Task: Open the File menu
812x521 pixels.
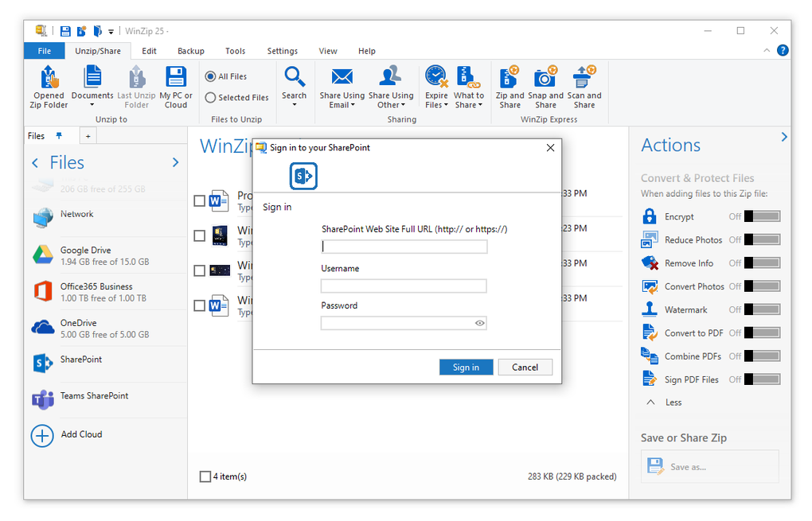Action: point(45,51)
